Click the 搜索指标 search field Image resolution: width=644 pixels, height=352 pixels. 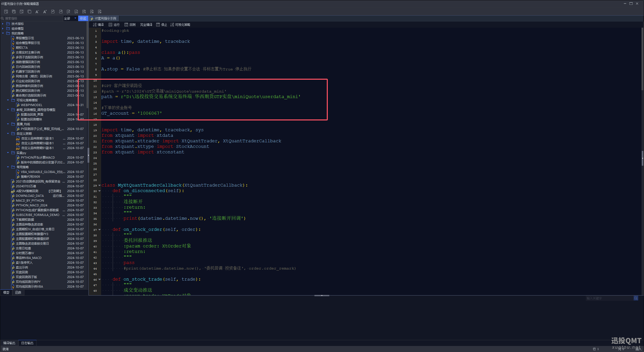(x=32, y=18)
